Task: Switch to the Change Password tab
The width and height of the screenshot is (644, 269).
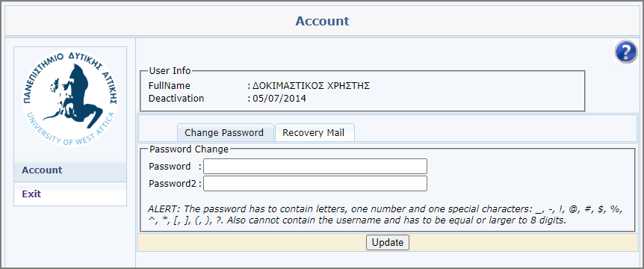Action: pos(225,133)
